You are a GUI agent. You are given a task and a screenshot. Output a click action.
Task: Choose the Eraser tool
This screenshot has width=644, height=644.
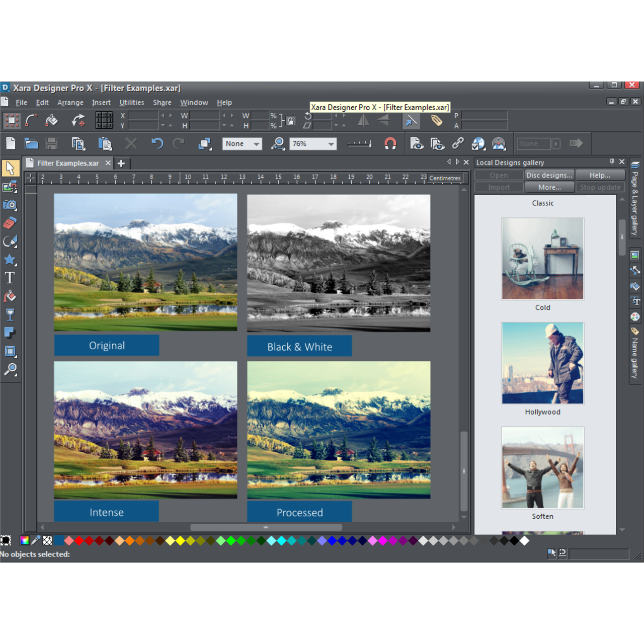pyautogui.click(x=10, y=223)
